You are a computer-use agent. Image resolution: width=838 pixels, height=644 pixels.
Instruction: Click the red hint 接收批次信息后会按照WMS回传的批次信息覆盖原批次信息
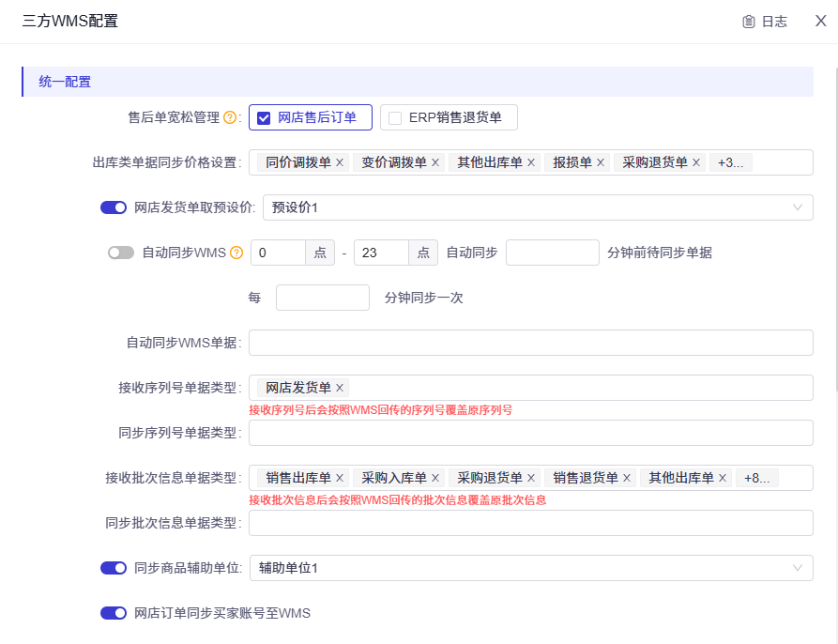[398, 500]
